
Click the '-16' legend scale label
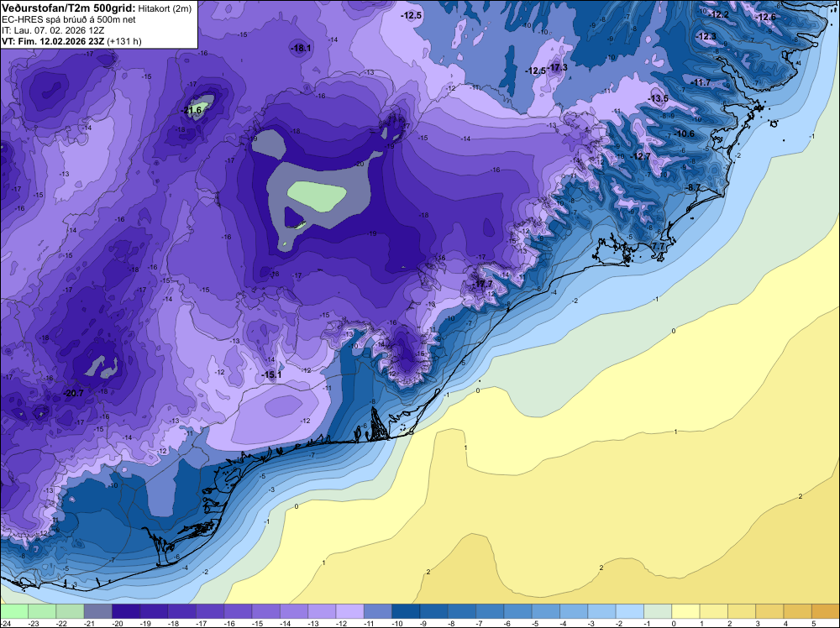229,623
